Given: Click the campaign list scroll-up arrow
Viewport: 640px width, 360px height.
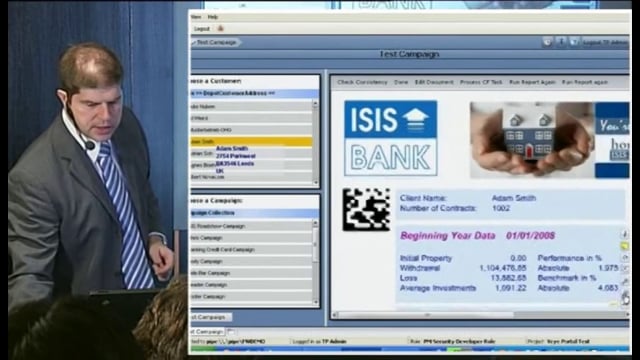Looking at the screenshot, I should [x=315, y=224].
